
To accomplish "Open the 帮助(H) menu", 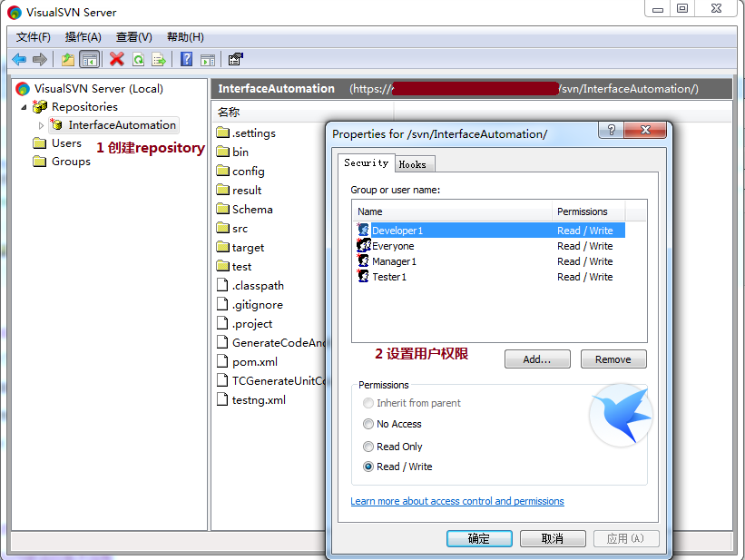I will click(x=185, y=37).
